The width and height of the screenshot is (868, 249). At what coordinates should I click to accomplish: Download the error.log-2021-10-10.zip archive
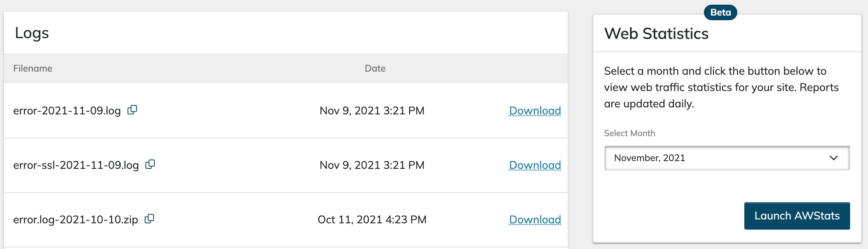pyautogui.click(x=535, y=220)
